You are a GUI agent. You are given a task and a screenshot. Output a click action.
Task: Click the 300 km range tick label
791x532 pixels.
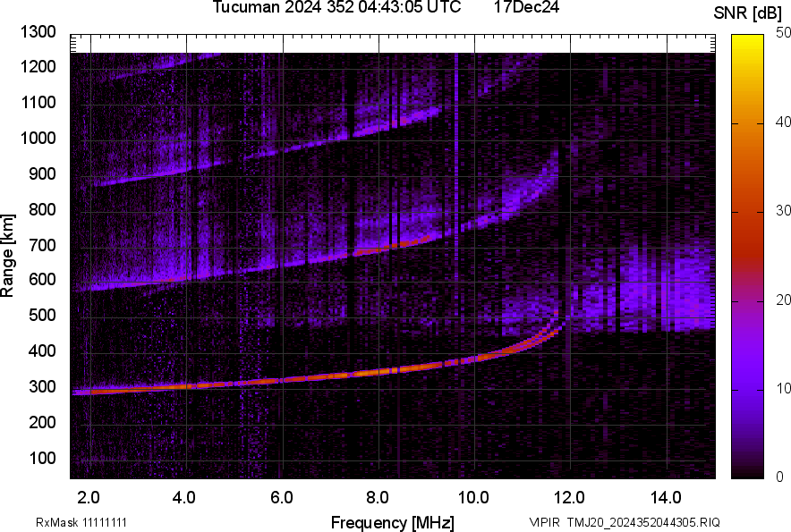click(x=42, y=387)
